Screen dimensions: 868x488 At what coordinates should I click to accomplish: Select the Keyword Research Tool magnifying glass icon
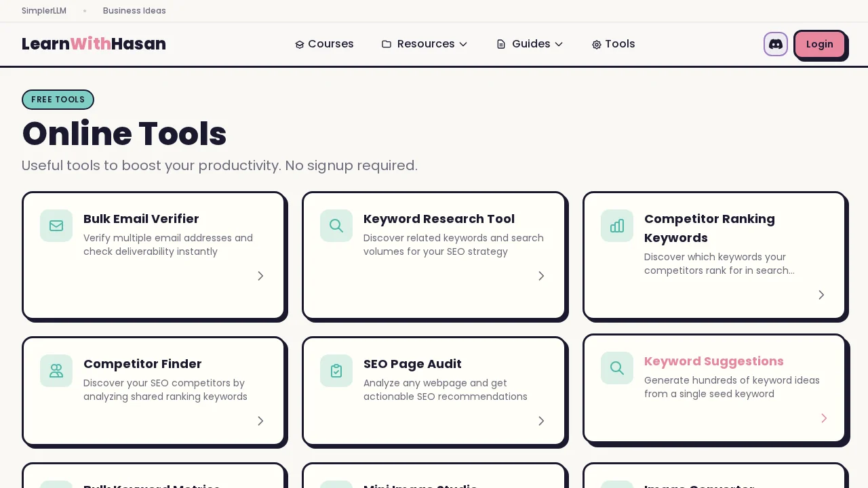(x=336, y=226)
